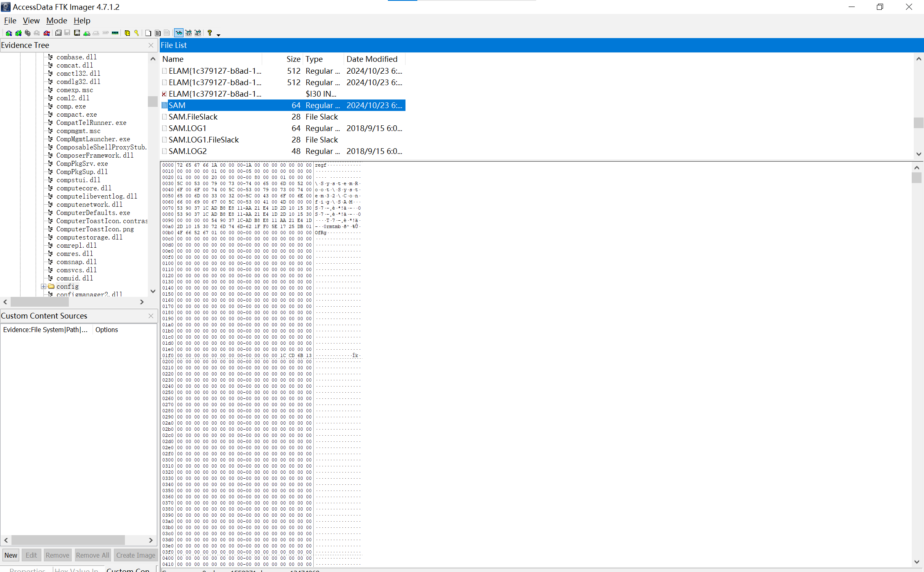Toggle the automatic view glasses icon
Screen dimensions: 924x572
pyautogui.click(x=179, y=33)
